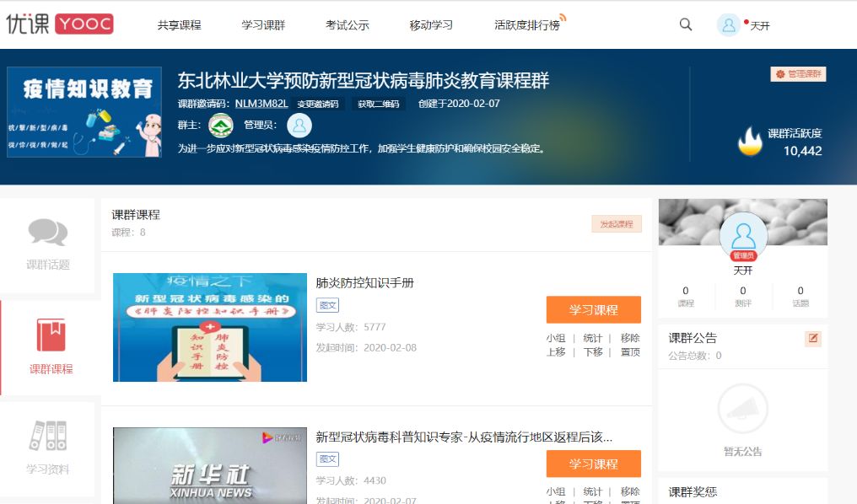Open the 共享课程 menu item
857x504 pixels.
(179, 25)
